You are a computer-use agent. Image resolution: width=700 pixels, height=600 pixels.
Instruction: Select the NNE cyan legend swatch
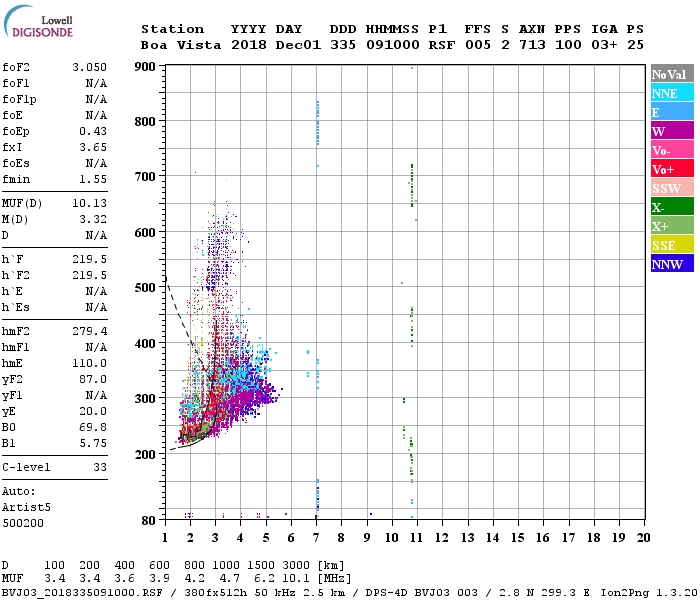672,93
